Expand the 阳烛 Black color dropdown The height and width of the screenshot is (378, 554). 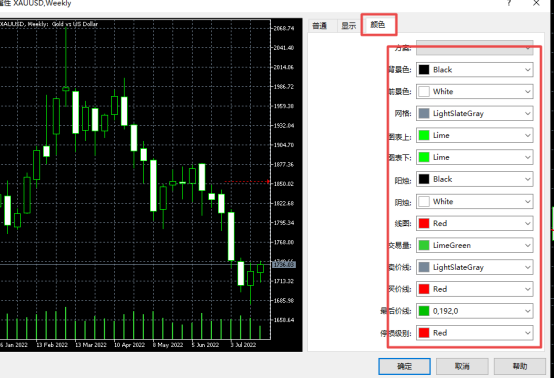coord(475,179)
